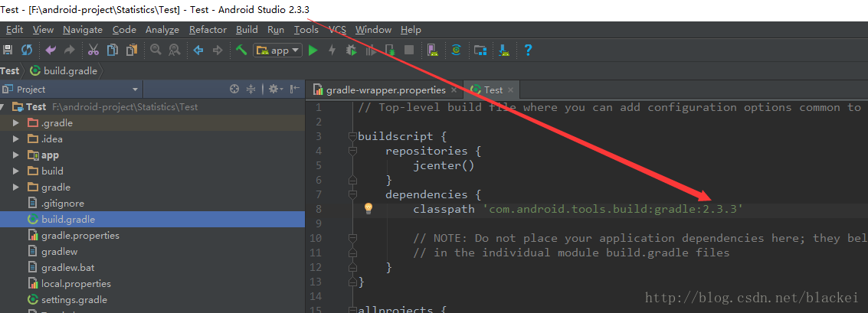Click the Paste clipboard icon
The width and height of the screenshot is (868, 313).
click(131, 51)
